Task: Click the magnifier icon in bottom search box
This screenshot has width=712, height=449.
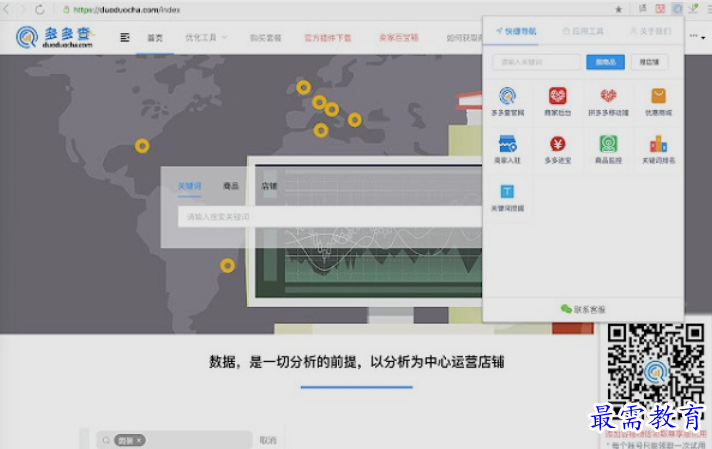Action: (x=106, y=440)
